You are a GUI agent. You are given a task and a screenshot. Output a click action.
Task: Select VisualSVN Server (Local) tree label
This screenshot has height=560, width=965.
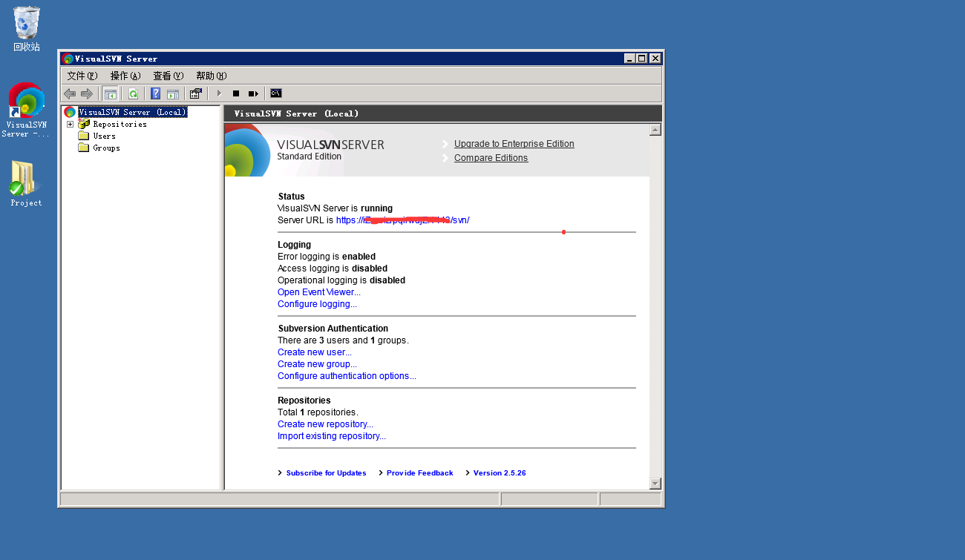[132, 112]
